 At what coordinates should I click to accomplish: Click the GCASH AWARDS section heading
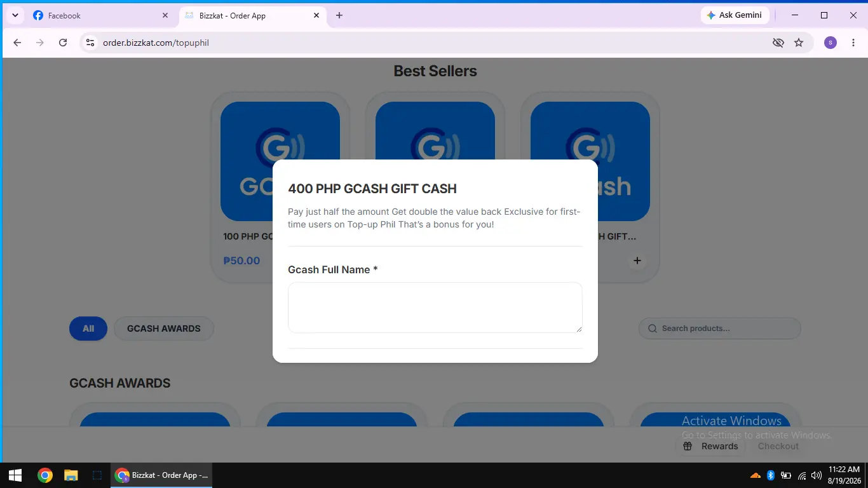coord(120,383)
